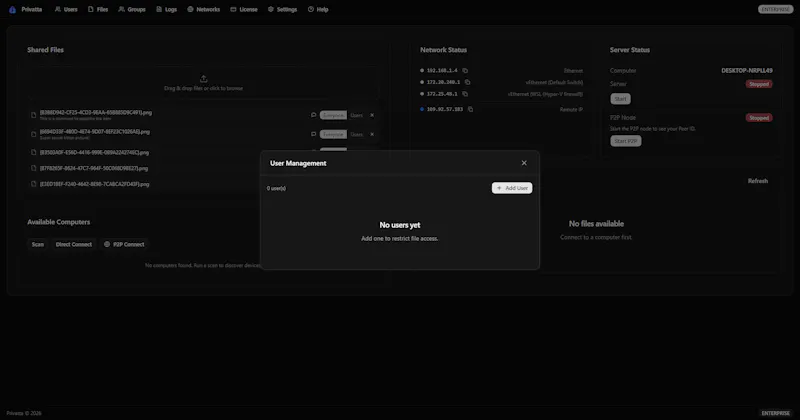Click the Network Status heading

point(443,50)
